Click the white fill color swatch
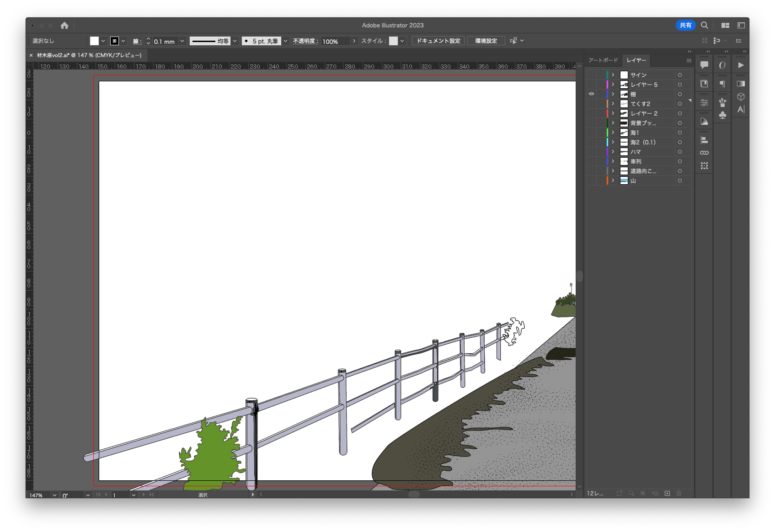 (x=94, y=41)
